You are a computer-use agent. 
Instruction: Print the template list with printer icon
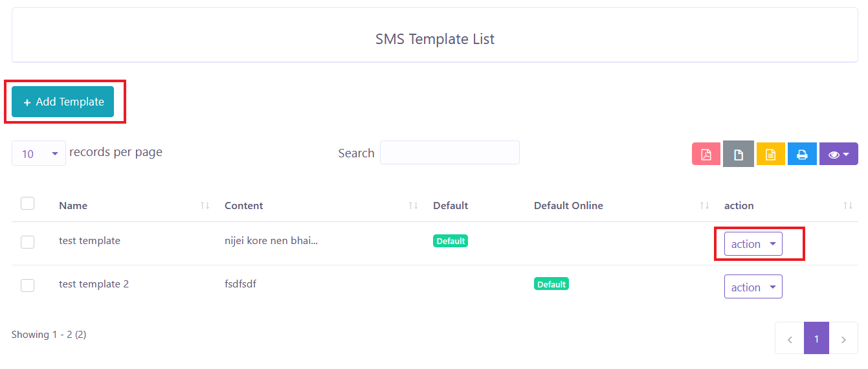[802, 154]
